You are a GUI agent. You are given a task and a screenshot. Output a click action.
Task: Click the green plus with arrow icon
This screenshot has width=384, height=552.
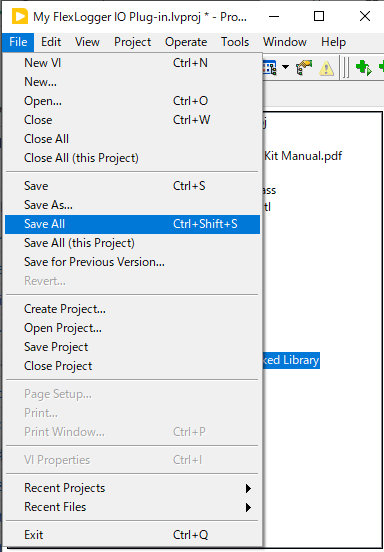click(x=363, y=68)
